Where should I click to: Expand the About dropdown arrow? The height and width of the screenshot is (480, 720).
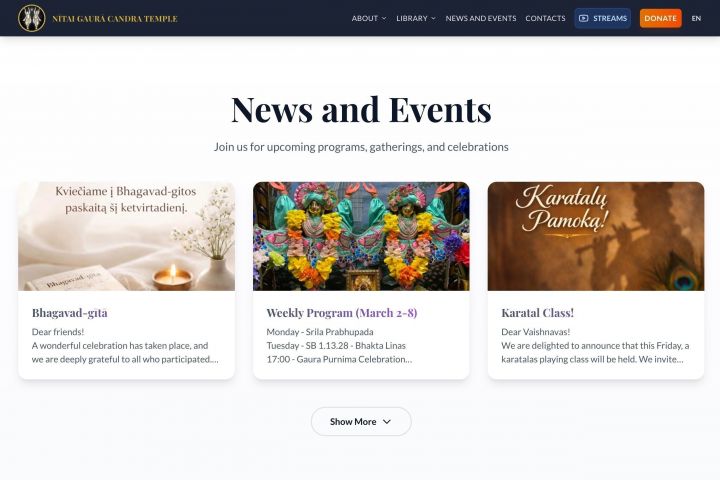[384, 18]
